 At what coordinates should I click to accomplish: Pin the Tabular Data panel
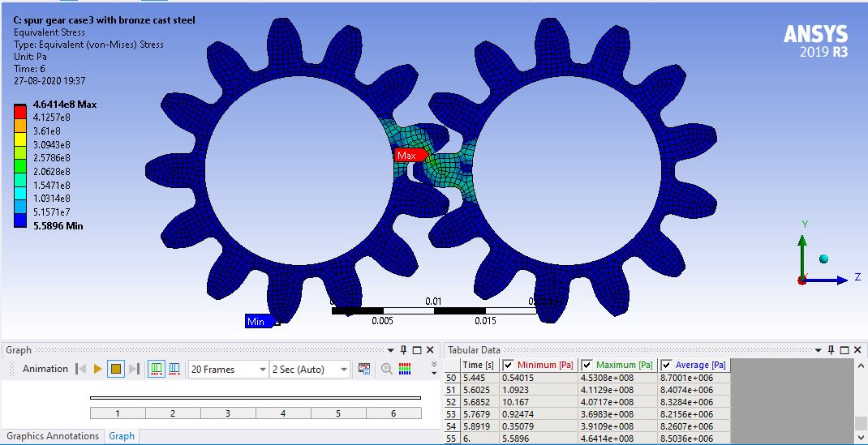click(x=831, y=350)
